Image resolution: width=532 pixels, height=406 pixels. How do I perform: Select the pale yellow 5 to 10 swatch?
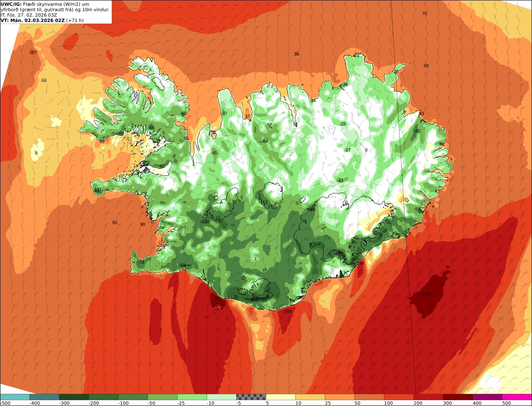281,397
